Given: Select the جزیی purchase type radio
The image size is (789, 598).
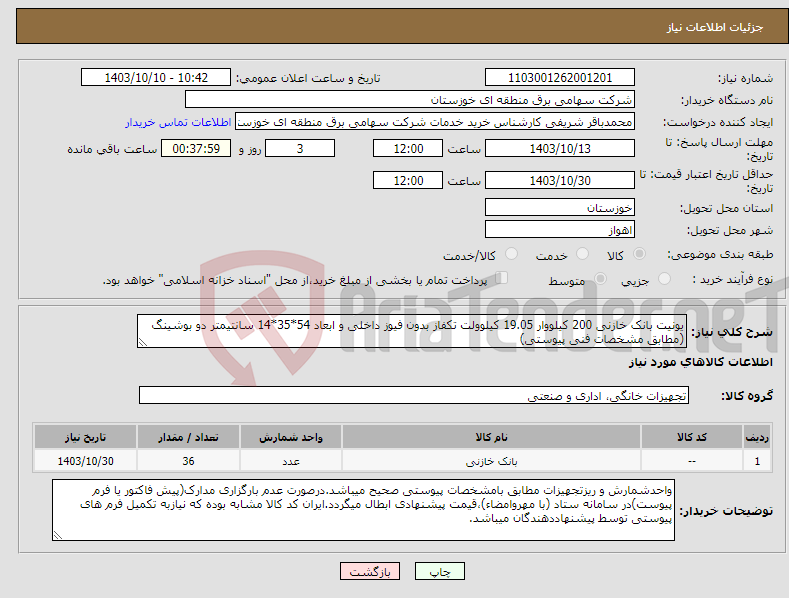Looking at the screenshot, I should point(664,278).
